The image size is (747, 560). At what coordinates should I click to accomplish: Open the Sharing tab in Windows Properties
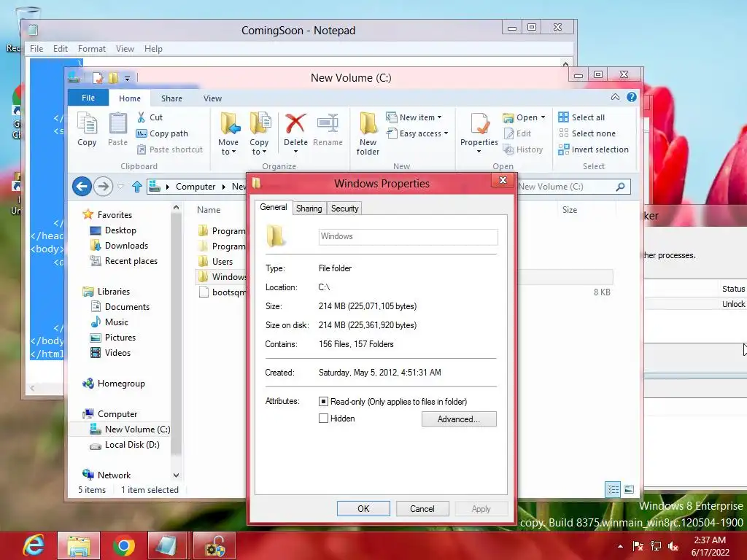click(x=309, y=208)
